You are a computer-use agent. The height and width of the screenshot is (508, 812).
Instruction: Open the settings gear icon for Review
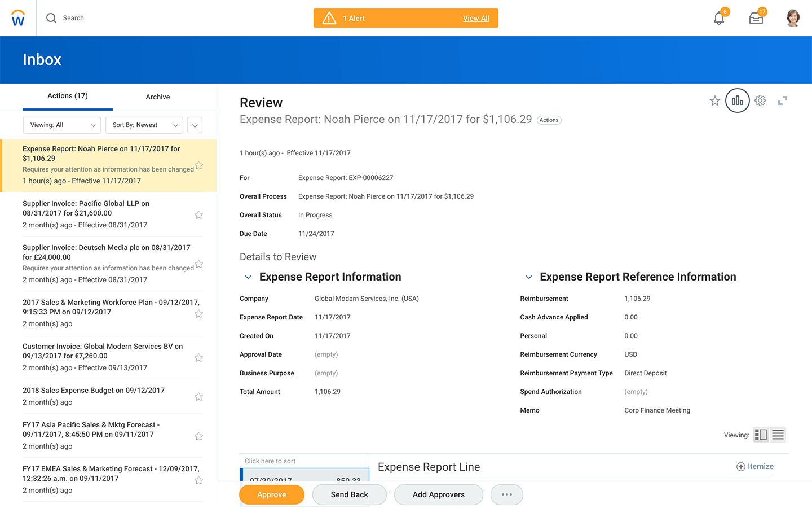click(760, 101)
